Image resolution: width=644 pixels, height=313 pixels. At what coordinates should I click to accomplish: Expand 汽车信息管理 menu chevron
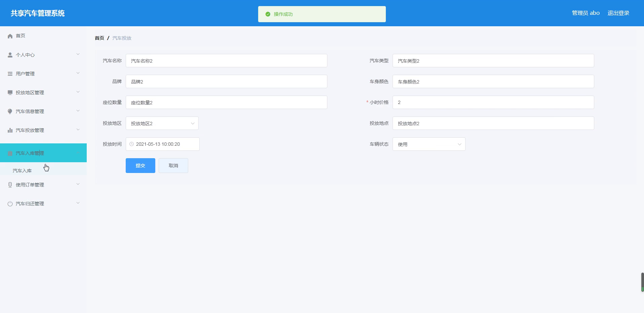[x=78, y=111]
